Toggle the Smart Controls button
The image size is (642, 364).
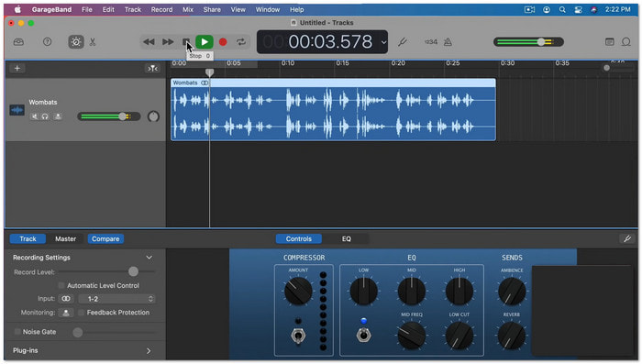coord(76,42)
